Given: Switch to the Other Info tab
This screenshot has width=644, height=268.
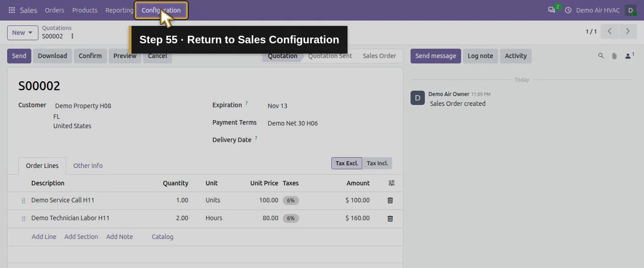Looking at the screenshot, I should [88, 166].
